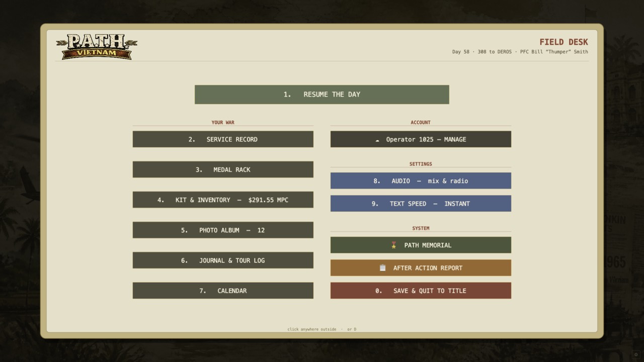Click the SYSTEM section header

point(421,228)
